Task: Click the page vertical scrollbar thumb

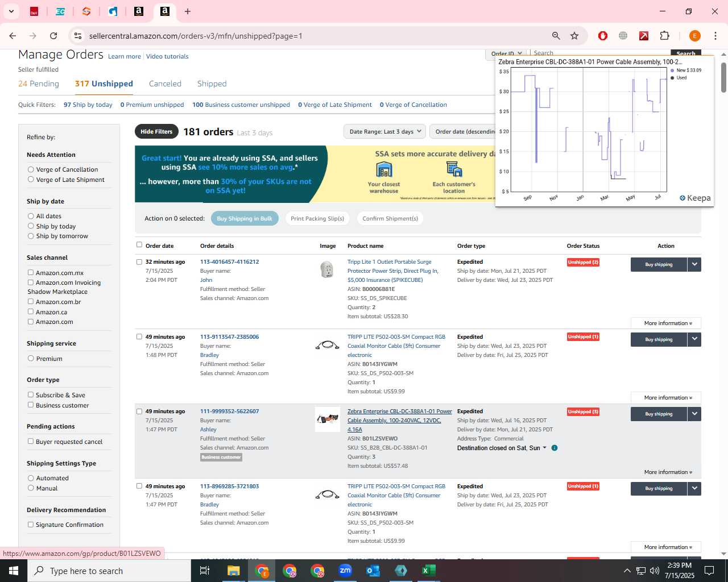Action: [x=723, y=77]
